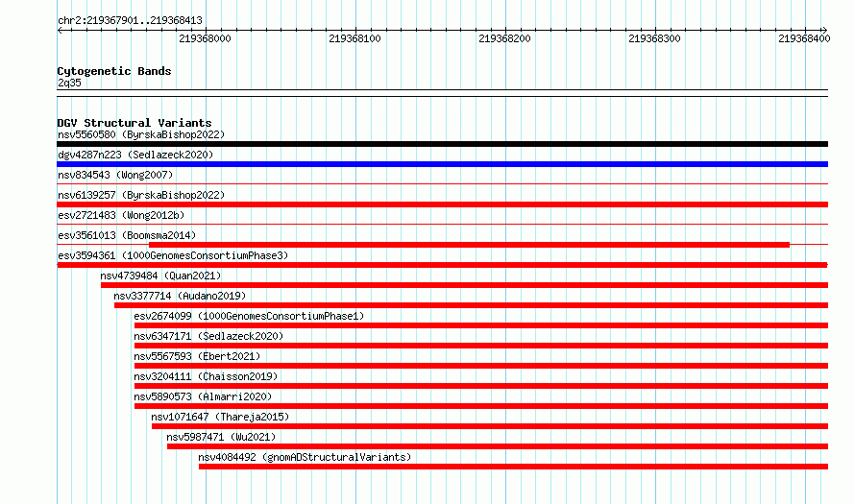Open nsv4084492 (gnomADStructuralVariants) entry
Screen dimensions: 855x504
[x=305, y=457]
